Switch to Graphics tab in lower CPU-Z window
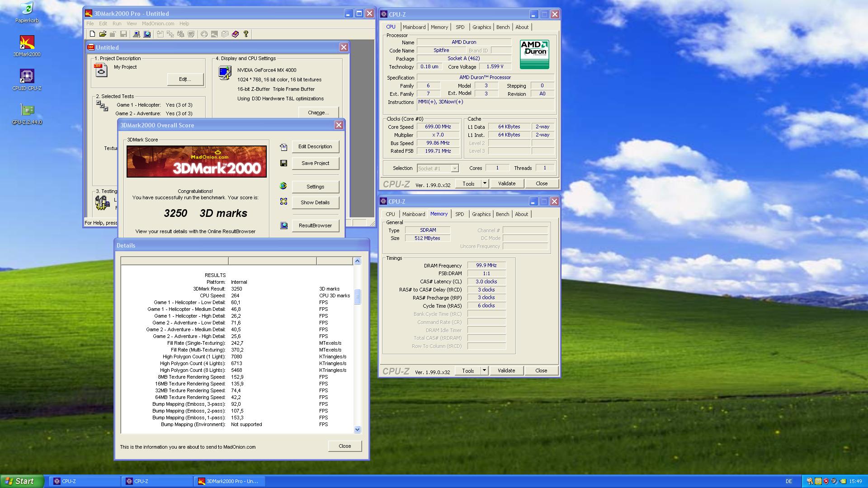The height and width of the screenshot is (488, 868). tap(481, 214)
